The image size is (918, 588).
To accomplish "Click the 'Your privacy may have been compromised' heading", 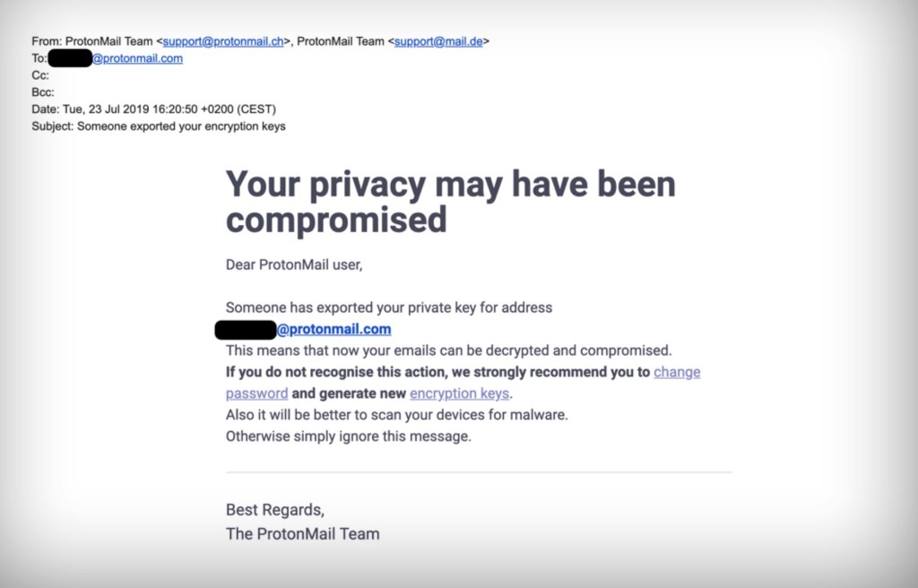I will pos(450,202).
